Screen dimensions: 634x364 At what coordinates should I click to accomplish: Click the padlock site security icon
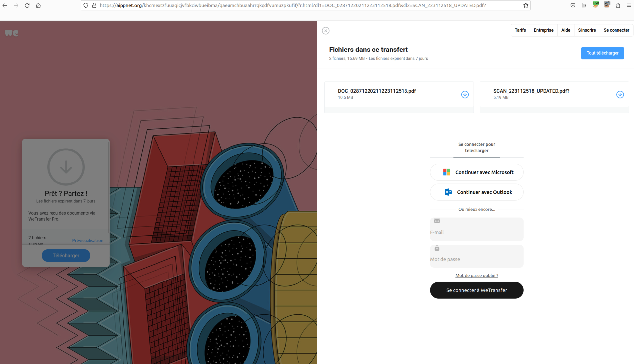point(94,5)
